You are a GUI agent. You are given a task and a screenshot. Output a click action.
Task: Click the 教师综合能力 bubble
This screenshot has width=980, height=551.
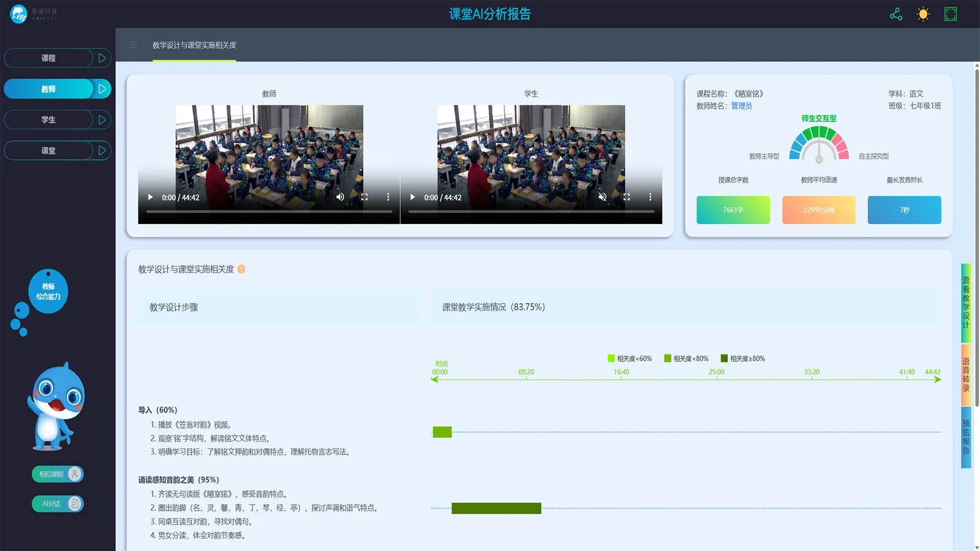(48, 291)
